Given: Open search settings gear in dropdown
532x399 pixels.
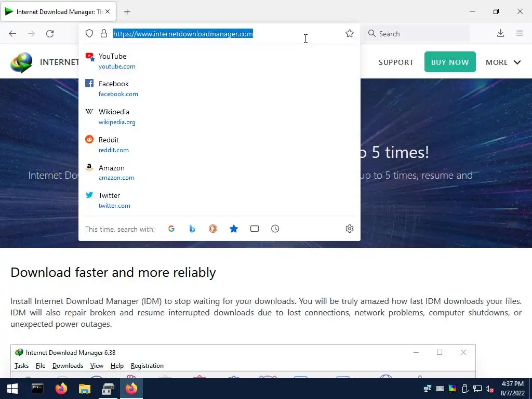Looking at the screenshot, I should click(350, 229).
